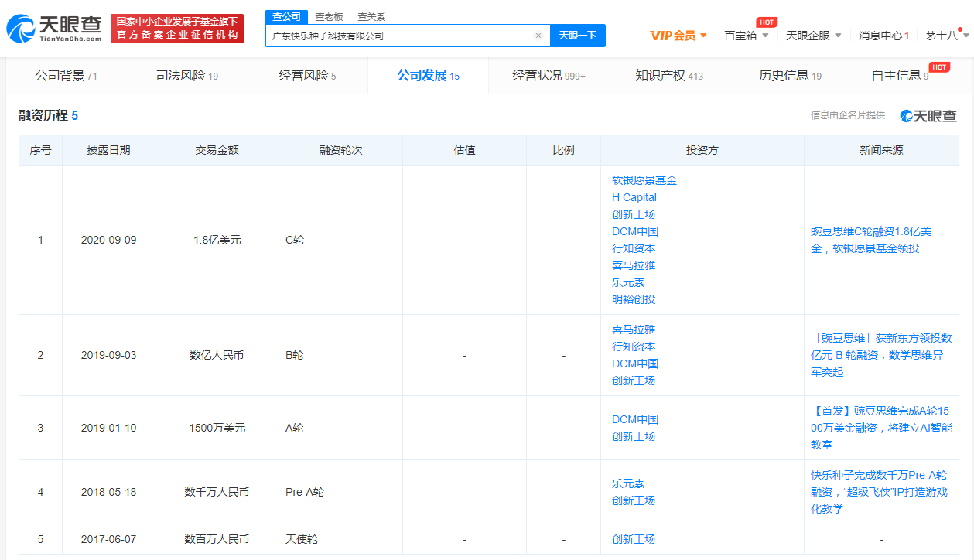The height and width of the screenshot is (560, 974).
Task: Open DCM中国 in the C轮 row
Action: (635, 231)
